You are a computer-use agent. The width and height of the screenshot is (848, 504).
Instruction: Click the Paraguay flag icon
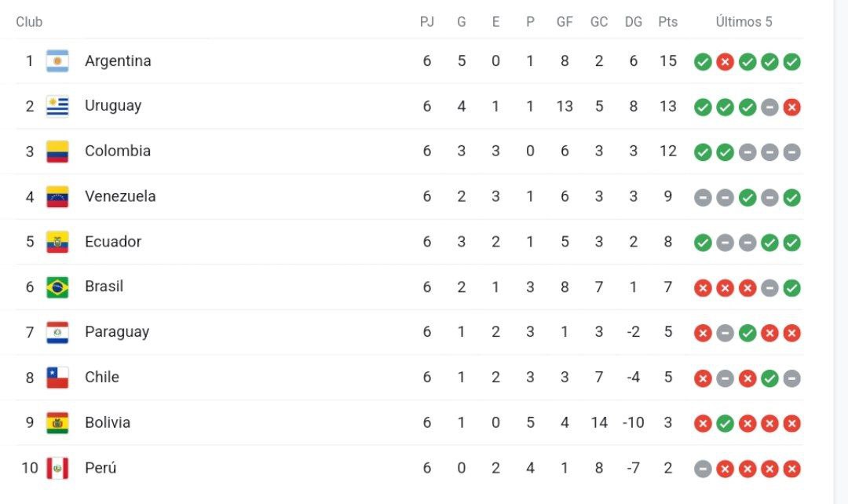click(57, 333)
